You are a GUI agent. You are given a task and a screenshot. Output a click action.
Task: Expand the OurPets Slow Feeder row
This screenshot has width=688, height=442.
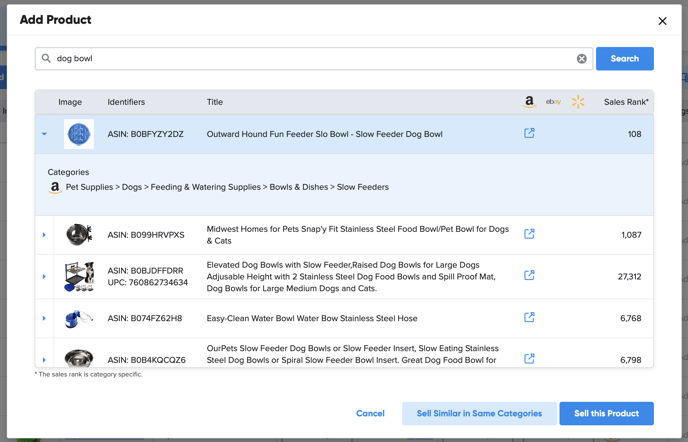point(44,360)
